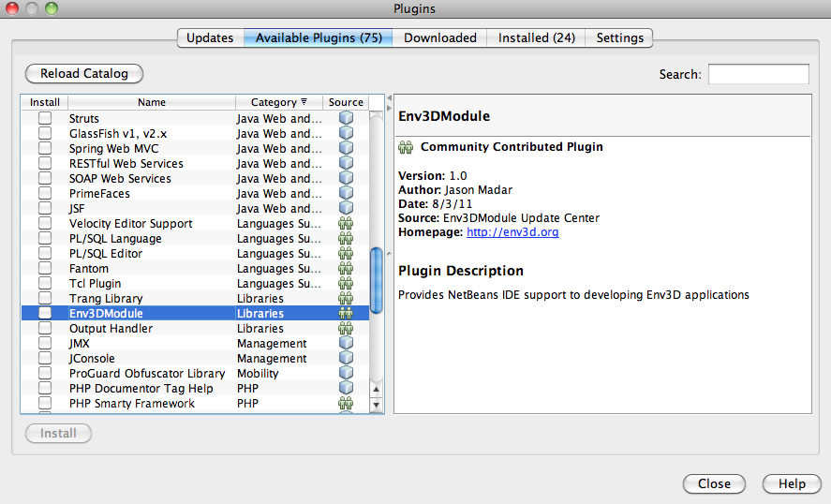Image resolution: width=831 pixels, height=504 pixels.
Task: Check the Install box for Spring Web MVC
Action: (x=45, y=148)
